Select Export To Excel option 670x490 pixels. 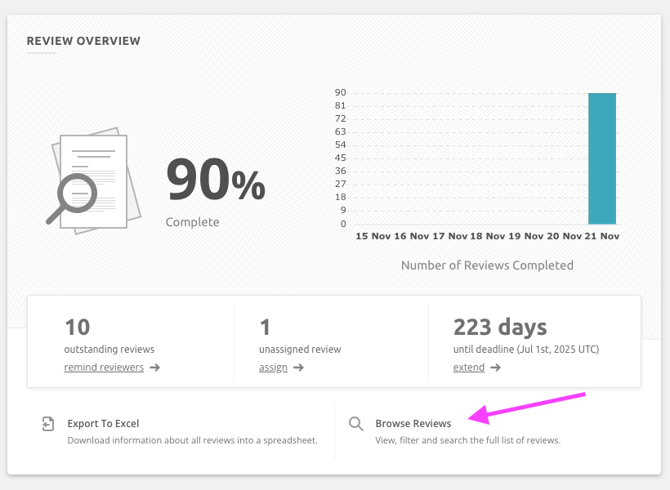[103, 423]
